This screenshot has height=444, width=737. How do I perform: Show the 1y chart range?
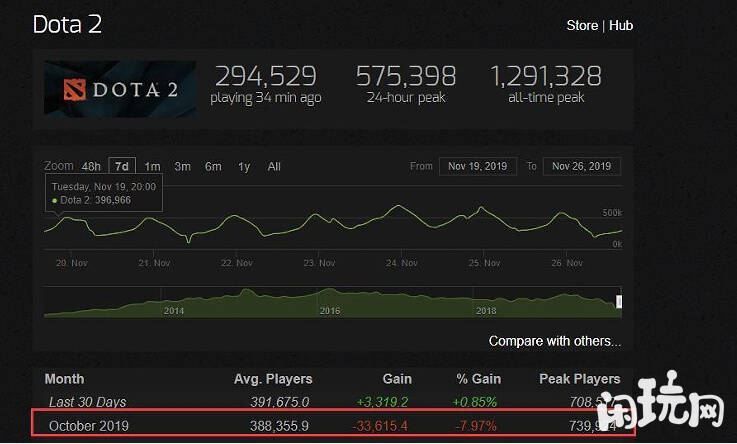coord(243,167)
